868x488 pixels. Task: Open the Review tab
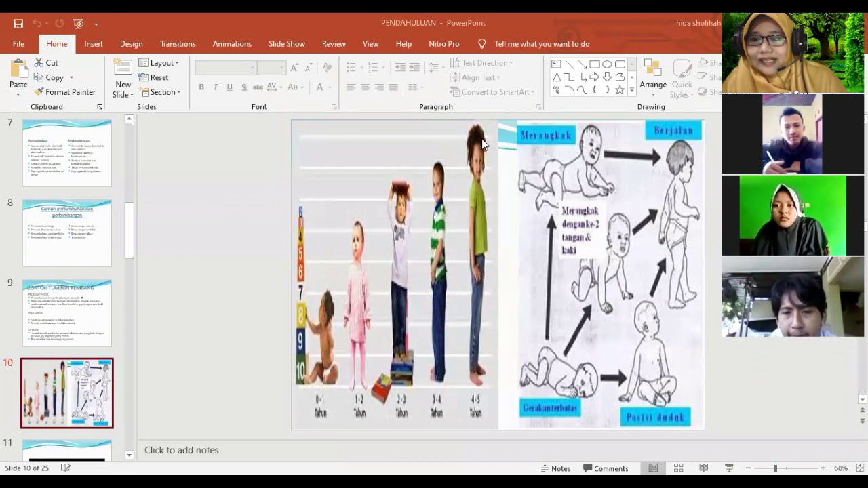(334, 43)
